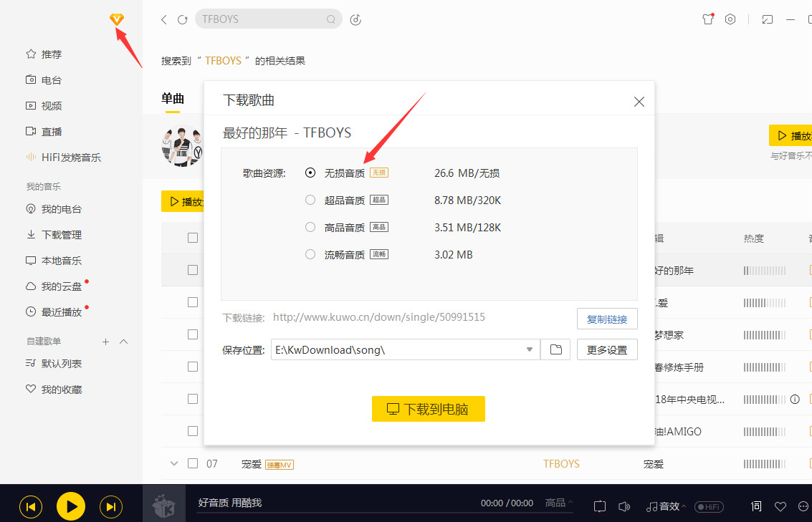
Task: Click the 下载到电脑 download button
Action: tap(428, 408)
